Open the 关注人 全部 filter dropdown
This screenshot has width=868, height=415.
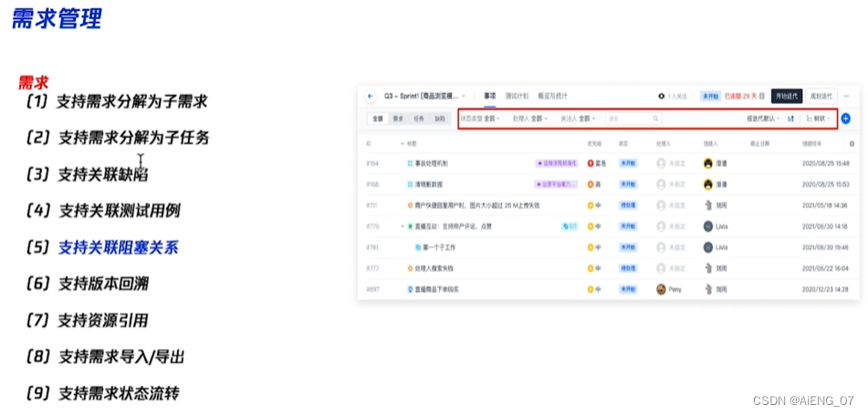coord(578,119)
